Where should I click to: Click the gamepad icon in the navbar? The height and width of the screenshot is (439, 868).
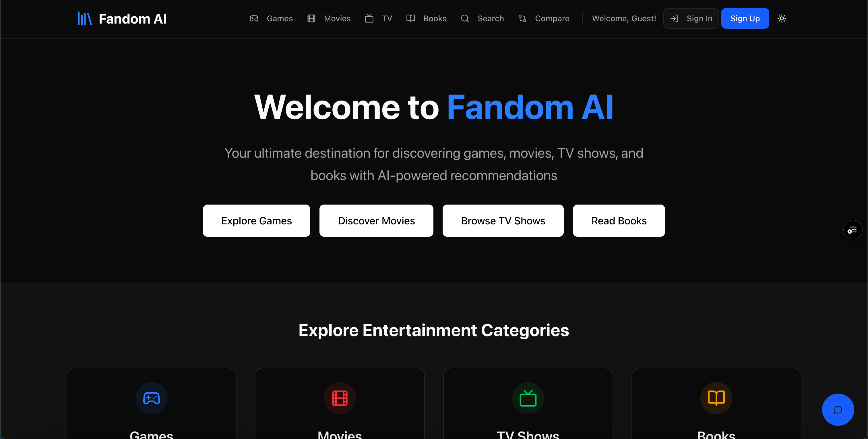pyautogui.click(x=254, y=19)
